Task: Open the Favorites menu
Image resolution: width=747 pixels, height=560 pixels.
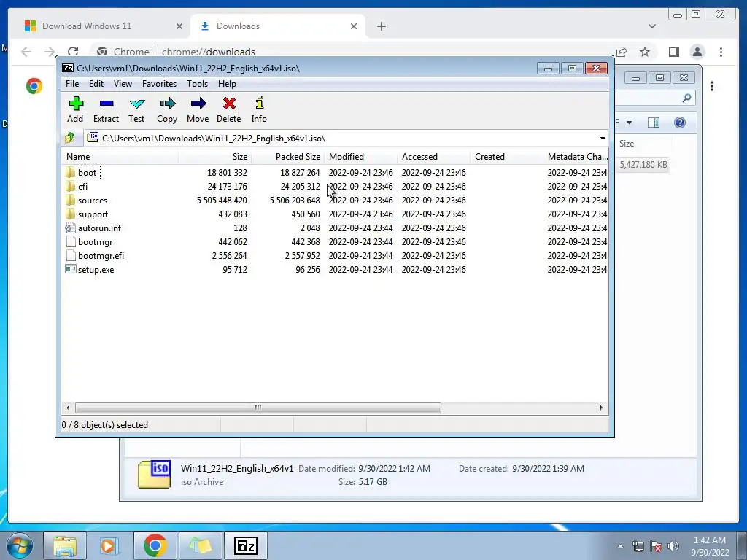Action: pos(160,84)
